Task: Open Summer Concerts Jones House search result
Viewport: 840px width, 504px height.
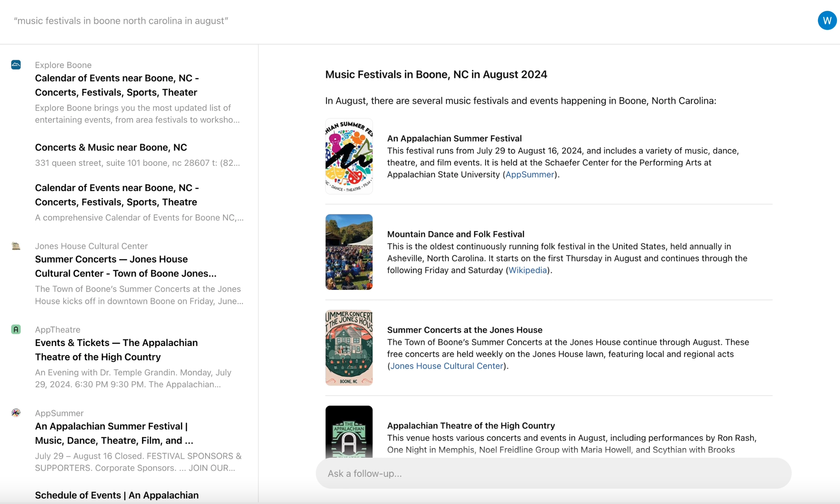Action: click(x=125, y=266)
